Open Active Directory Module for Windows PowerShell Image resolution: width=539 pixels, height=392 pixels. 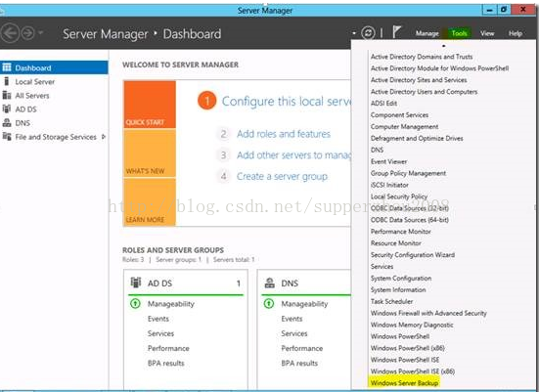tap(439, 68)
